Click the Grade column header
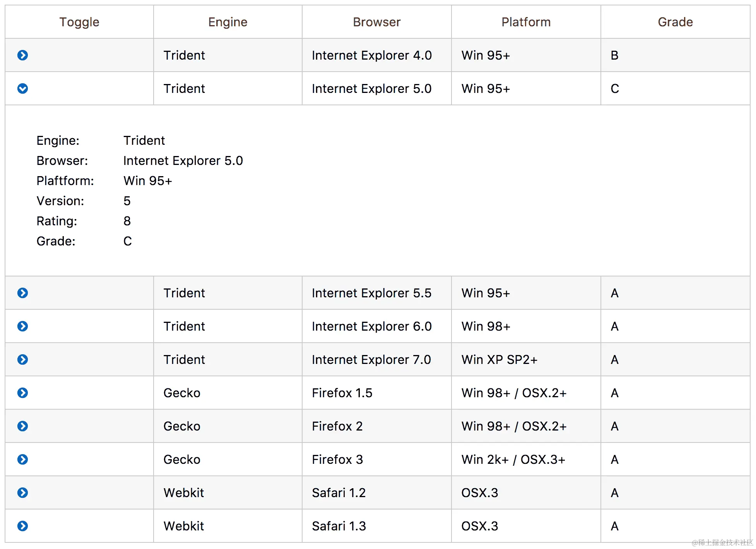Image resolution: width=756 pixels, height=549 pixels. (x=675, y=22)
